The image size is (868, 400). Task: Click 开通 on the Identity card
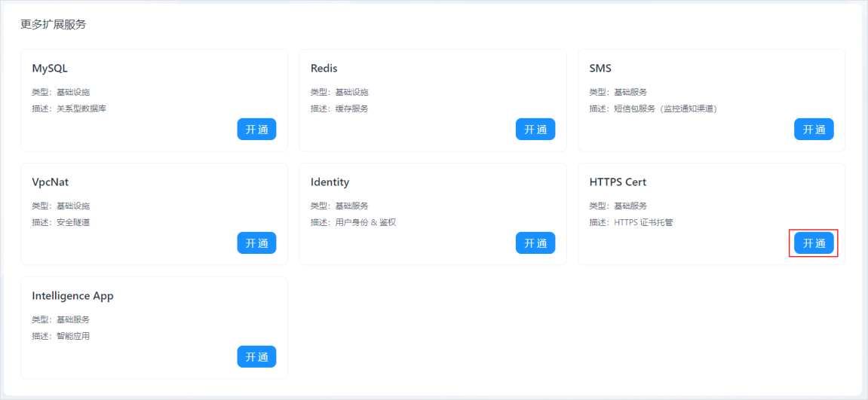tap(535, 243)
